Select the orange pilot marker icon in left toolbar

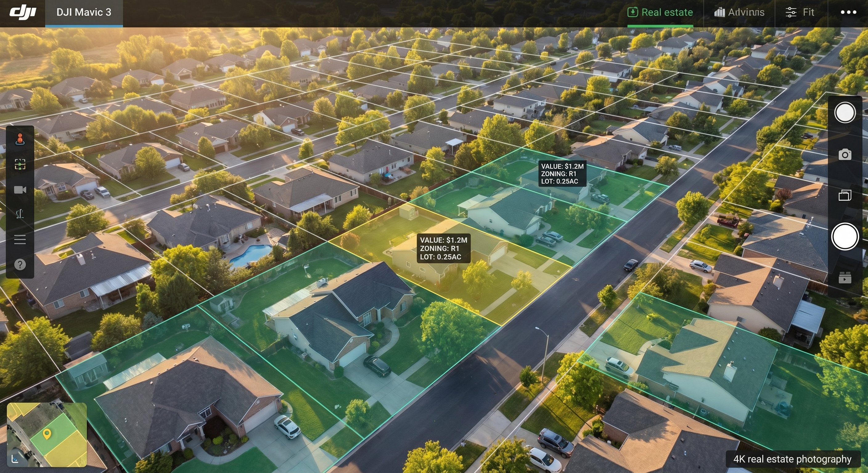pyautogui.click(x=20, y=139)
